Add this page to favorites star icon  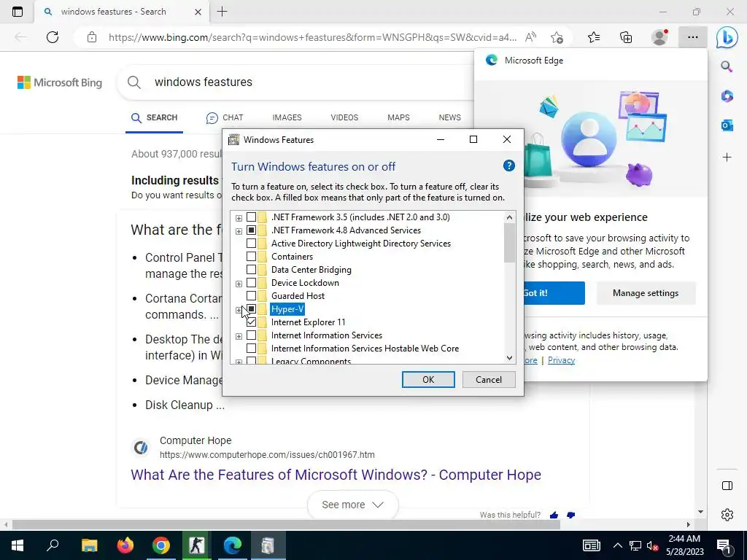(x=557, y=37)
